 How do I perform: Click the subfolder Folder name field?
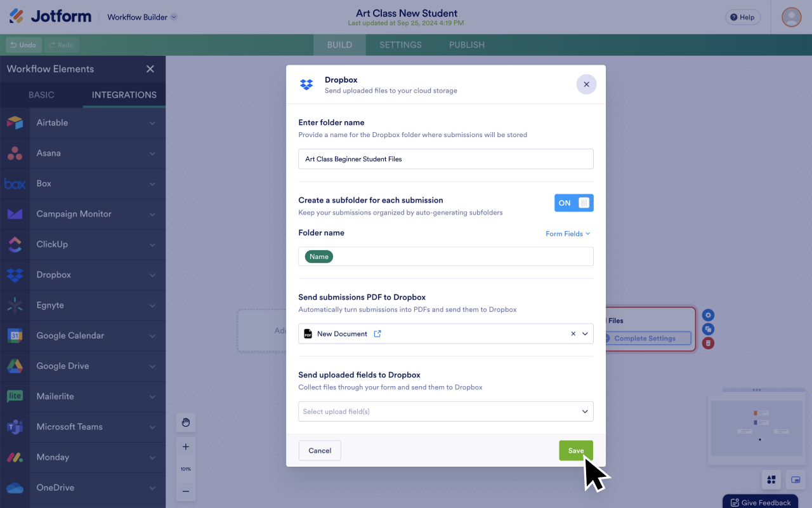tap(446, 257)
